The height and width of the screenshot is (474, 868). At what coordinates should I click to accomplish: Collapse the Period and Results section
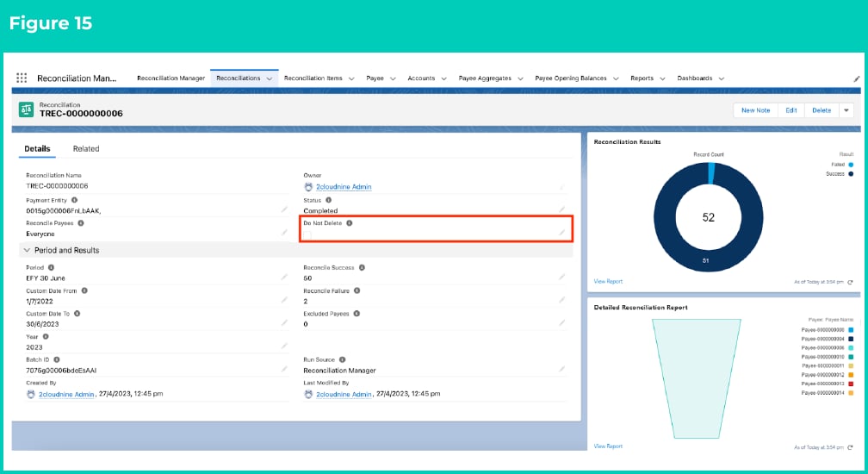pyautogui.click(x=27, y=250)
